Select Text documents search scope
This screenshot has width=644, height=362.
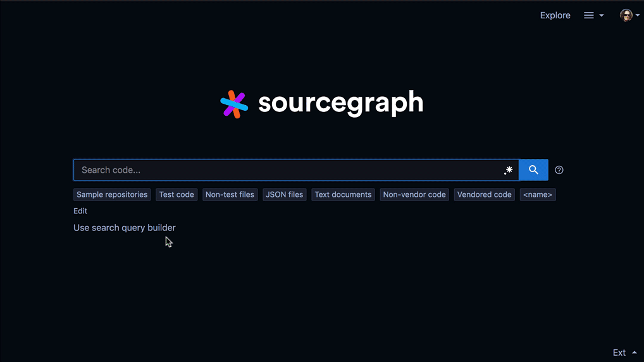(343, 195)
